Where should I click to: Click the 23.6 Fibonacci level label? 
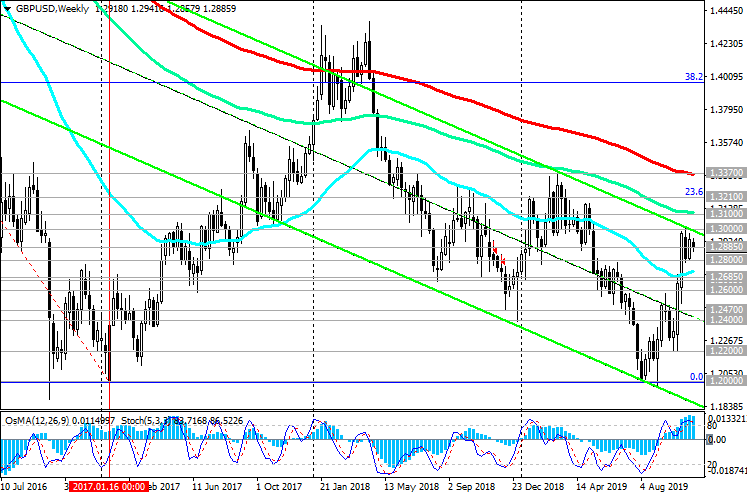[694, 192]
